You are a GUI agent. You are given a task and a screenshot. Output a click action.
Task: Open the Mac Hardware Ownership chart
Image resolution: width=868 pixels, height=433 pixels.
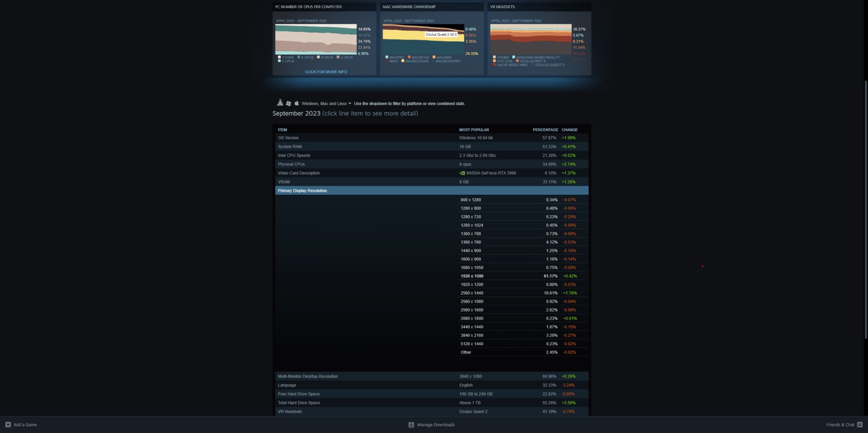coord(432,39)
